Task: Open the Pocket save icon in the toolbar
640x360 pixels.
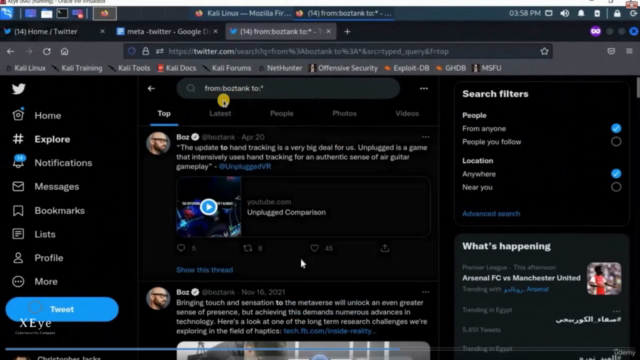Action: (611, 51)
